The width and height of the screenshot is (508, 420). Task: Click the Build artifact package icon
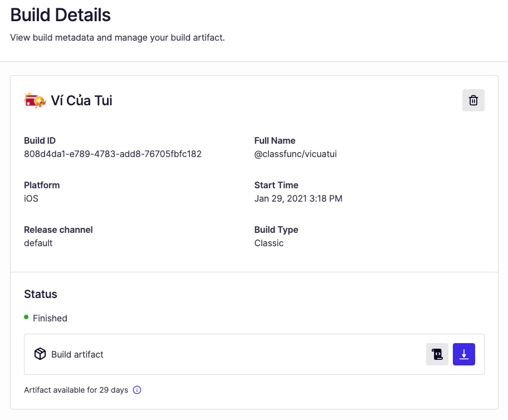(x=40, y=354)
